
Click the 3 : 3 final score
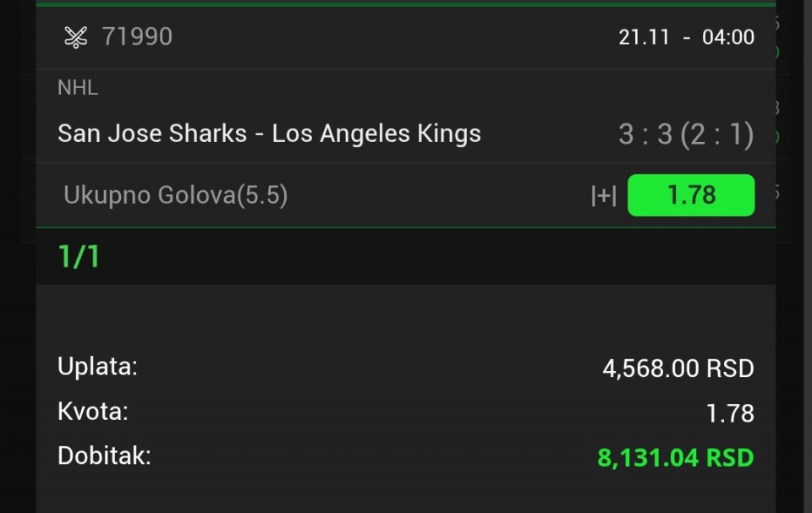645,134
